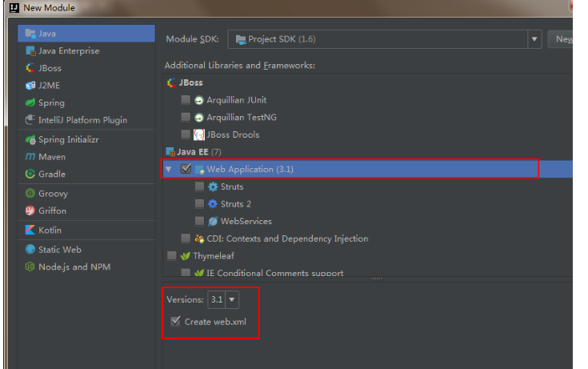Open the Module SDK dropdown arrow
The width and height of the screenshot is (588, 369).
534,39
